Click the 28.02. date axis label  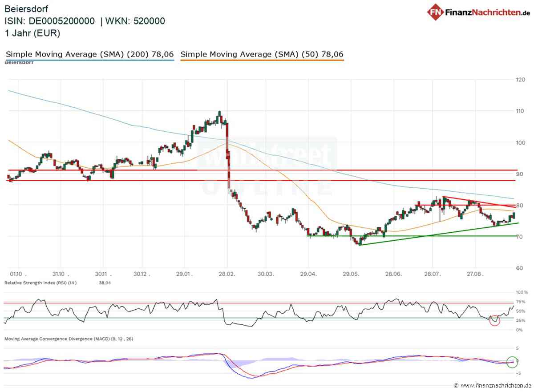[x=227, y=273]
